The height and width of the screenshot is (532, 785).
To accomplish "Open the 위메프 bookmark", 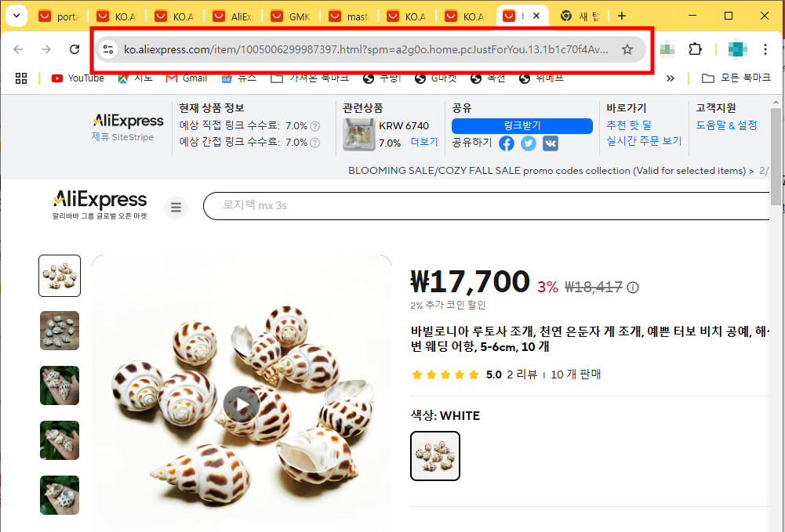I will pyautogui.click(x=541, y=78).
